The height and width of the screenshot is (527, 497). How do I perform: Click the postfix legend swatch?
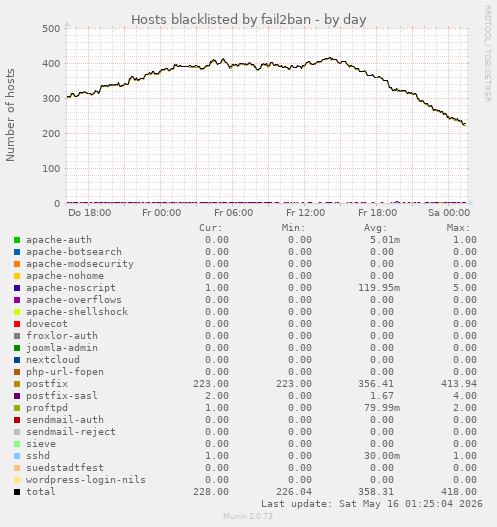[x=17, y=384]
